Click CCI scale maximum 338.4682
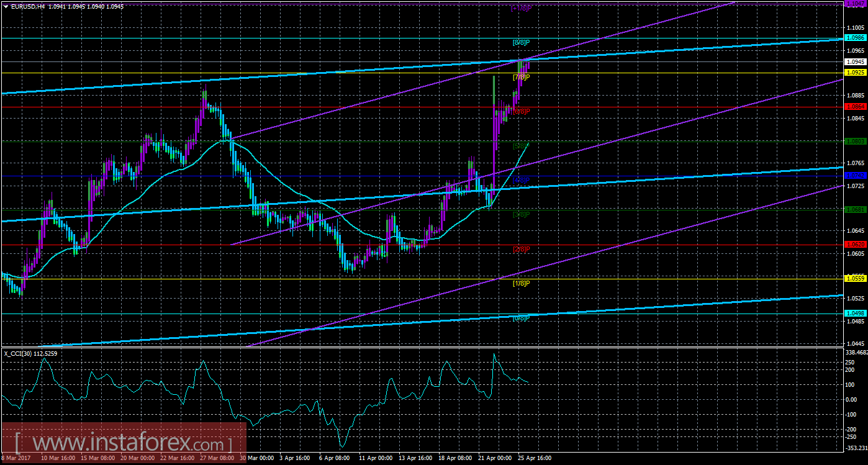Screen dimensions: 868x465 [x=856, y=351]
